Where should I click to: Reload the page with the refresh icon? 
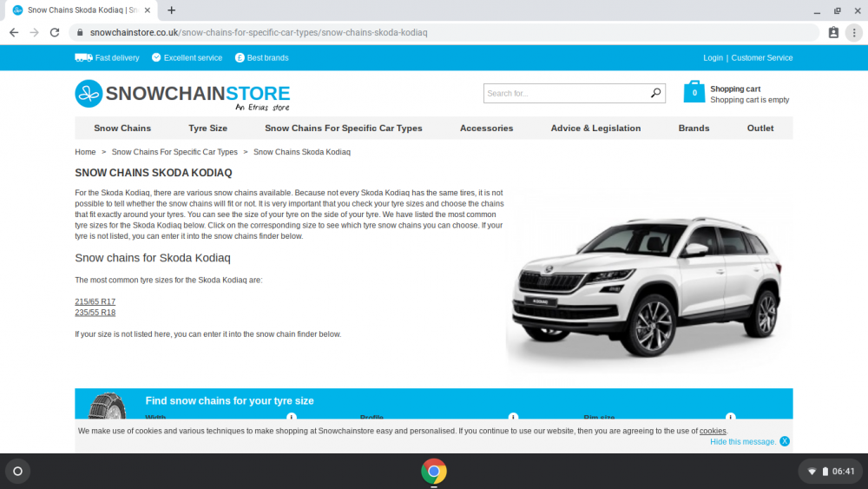(54, 33)
